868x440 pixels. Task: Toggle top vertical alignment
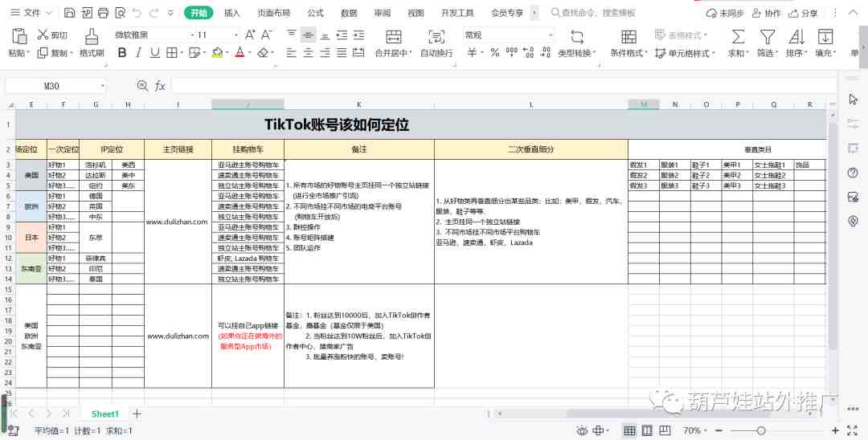point(292,35)
